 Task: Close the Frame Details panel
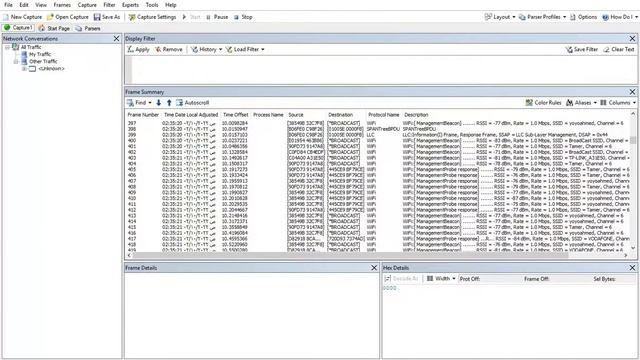374,268
